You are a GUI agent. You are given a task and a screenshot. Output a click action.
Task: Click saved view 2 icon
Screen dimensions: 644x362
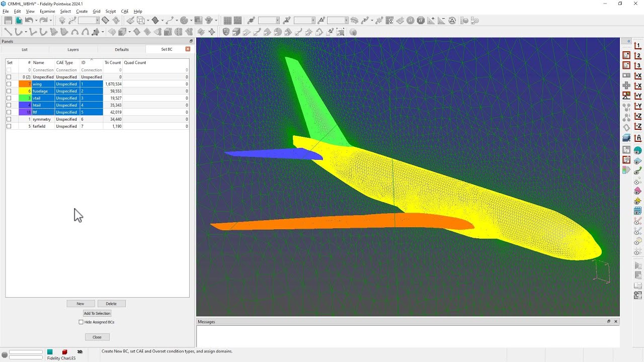tap(637, 55)
